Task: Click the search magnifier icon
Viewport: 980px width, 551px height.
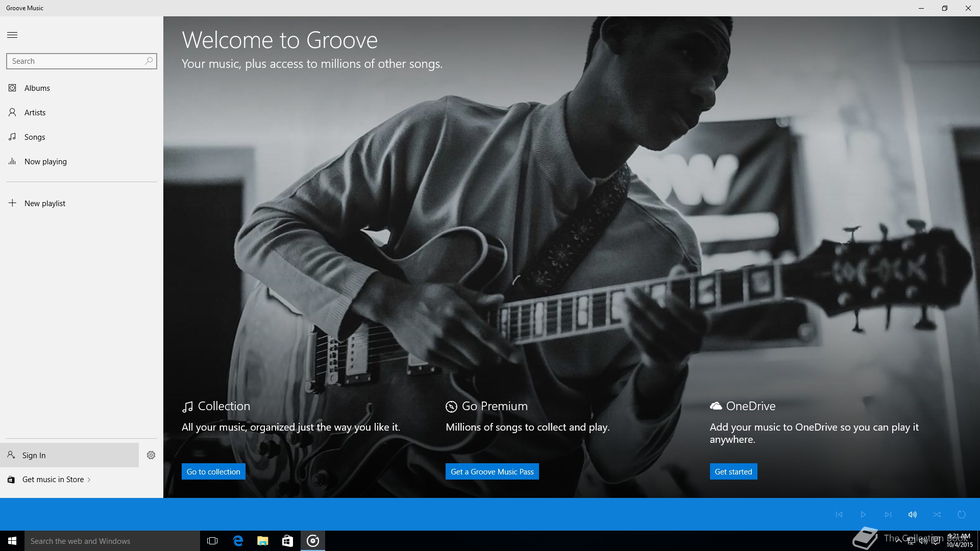Action: click(149, 61)
